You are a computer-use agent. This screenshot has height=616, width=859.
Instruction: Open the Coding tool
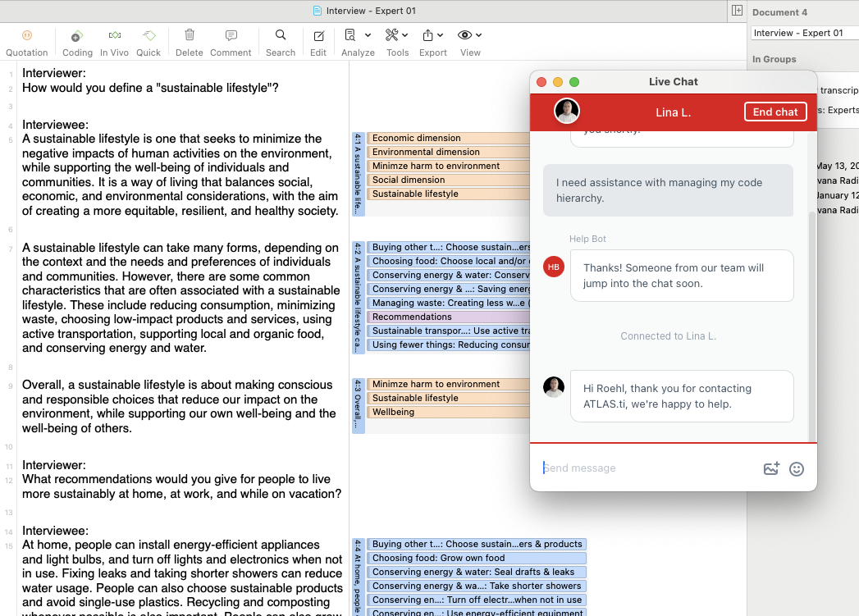tap(77, 36)
